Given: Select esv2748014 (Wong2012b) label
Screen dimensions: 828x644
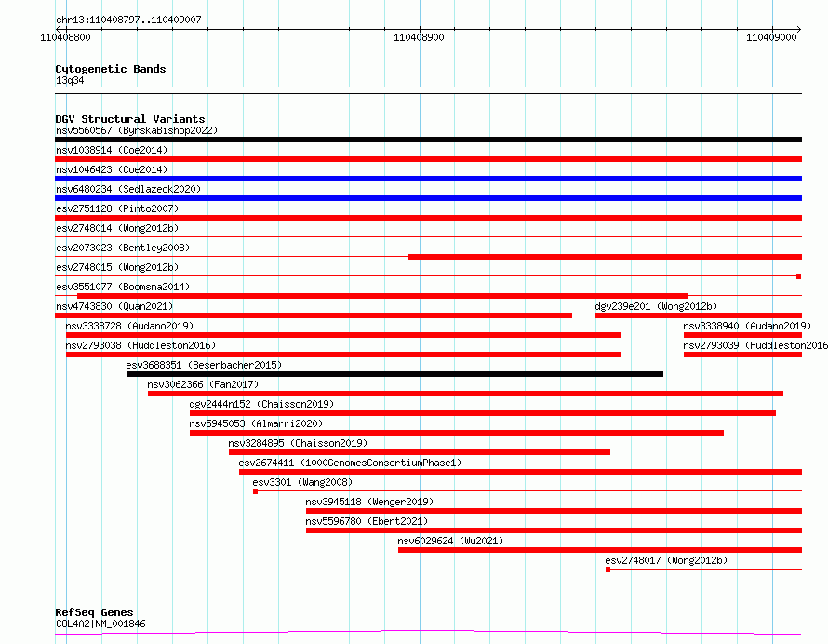Looking at the screenshot, I should point(117,228).
